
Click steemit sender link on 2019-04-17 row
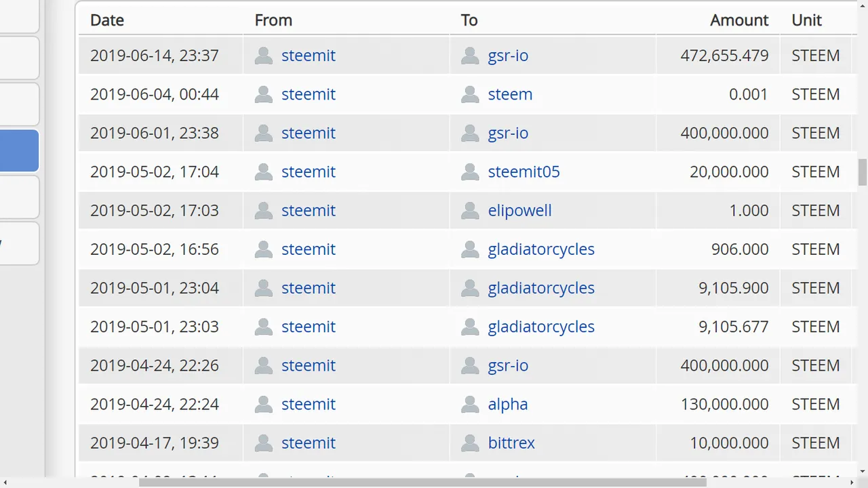click(309, 443)
